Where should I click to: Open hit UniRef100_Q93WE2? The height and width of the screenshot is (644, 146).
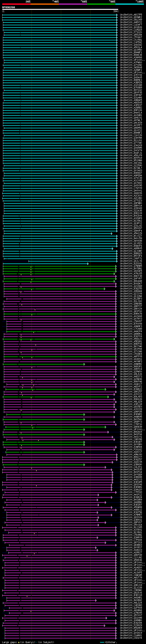(131, 17)
